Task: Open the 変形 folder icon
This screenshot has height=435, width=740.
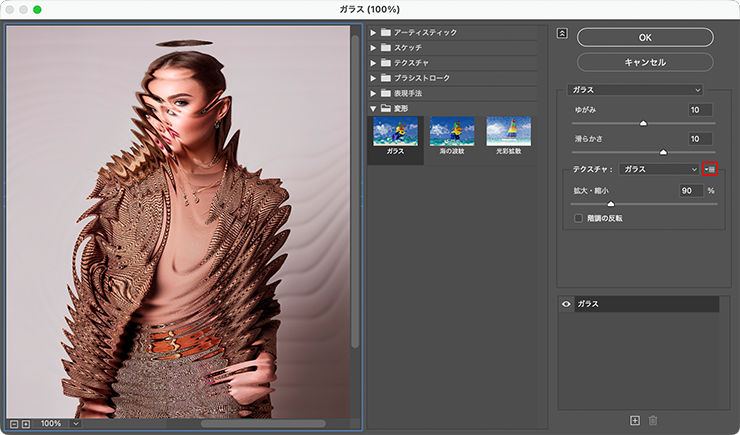Action: click(385, 107)
